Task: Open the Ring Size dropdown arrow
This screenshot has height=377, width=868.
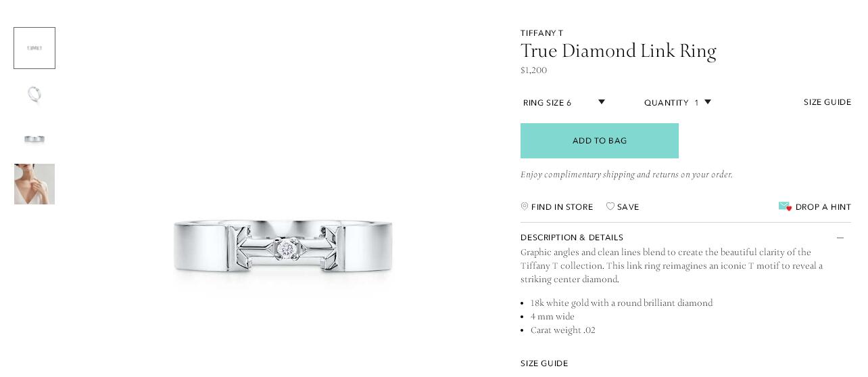Action: tap(602, 102)
